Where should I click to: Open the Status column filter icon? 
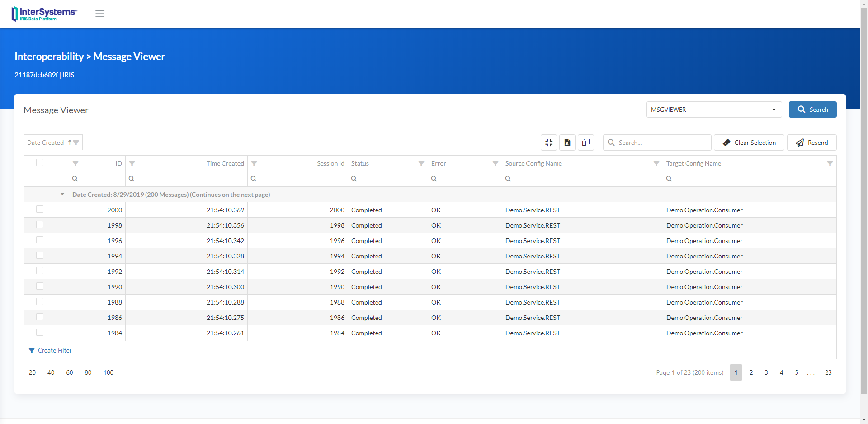[421, 163]
